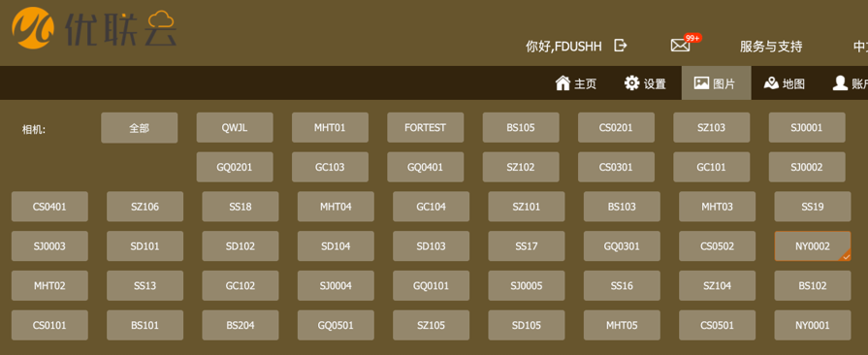Show images from camera SS13
Viewport: 868px width, 355px height.
[145, 286]
